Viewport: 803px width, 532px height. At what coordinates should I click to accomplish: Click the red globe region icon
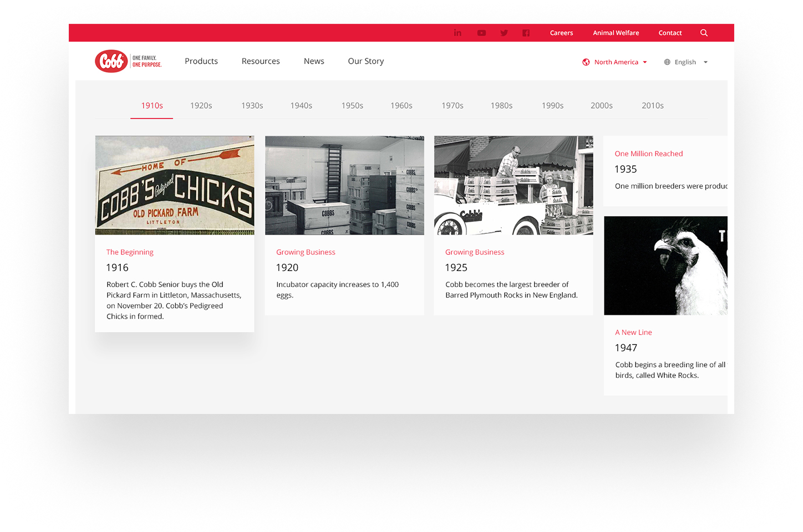tap(586, 62)
